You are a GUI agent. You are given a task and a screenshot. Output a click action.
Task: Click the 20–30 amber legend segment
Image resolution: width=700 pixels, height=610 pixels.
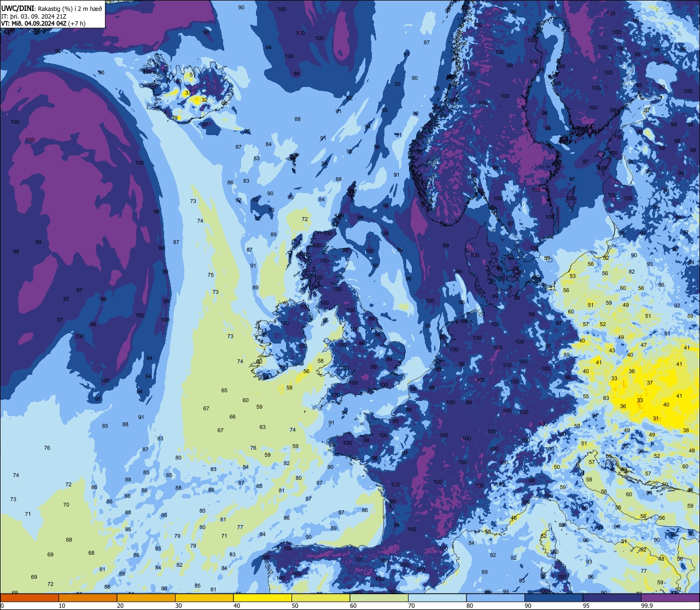(x=146, y=597)
